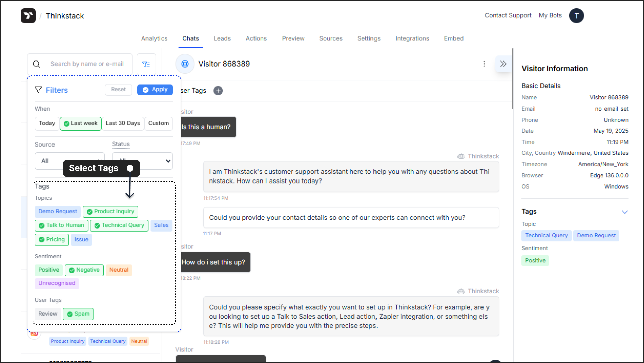This screenshot has height=363, width=644.
Task: Add a user tag with plus icon
Action: (218, 91)
